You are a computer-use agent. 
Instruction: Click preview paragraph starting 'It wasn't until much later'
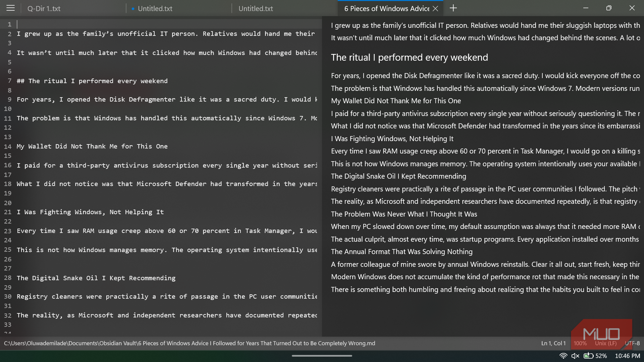[x=485, y=38]
